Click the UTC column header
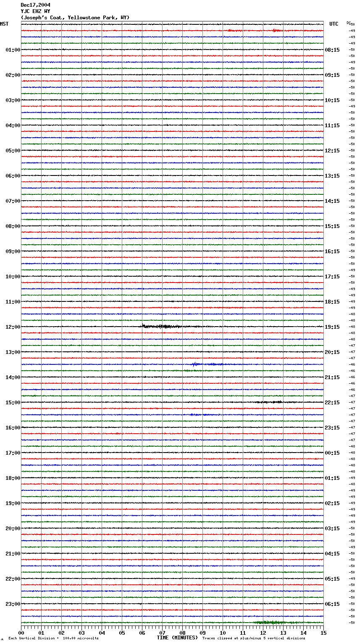The image size is (357, 644). [x=334, y=24]
